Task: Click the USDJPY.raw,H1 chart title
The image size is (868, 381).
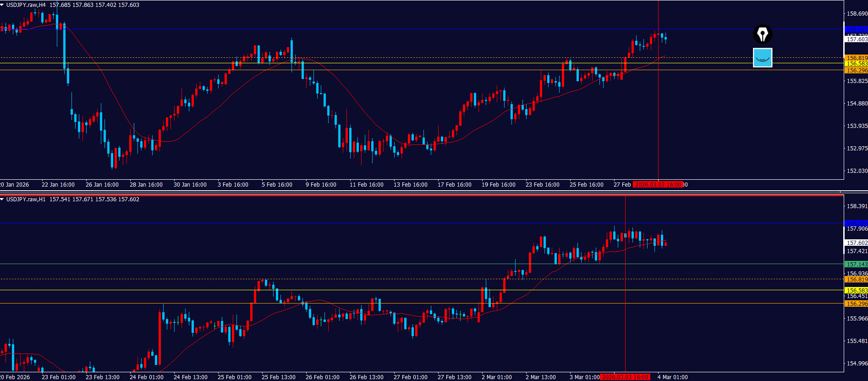Action: click(26, 199)
